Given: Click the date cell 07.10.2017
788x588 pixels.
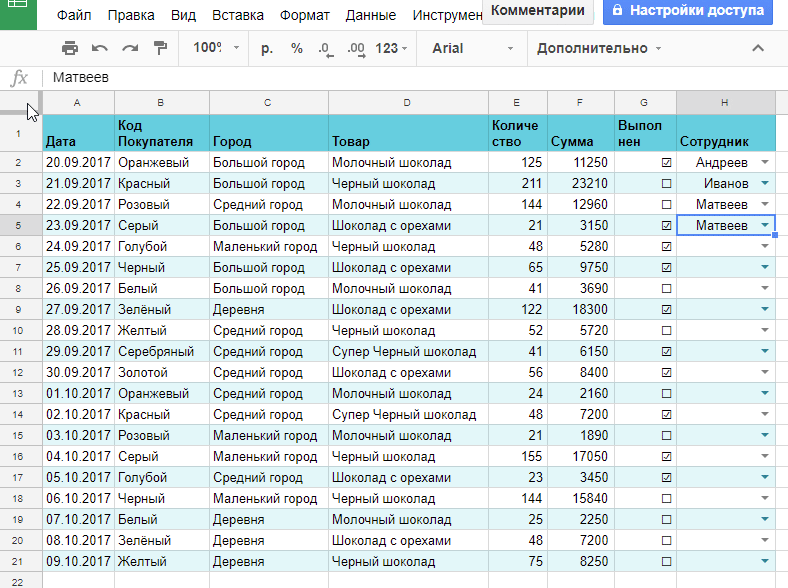Looking at the screenshot, I should click(x=78, y=520).
